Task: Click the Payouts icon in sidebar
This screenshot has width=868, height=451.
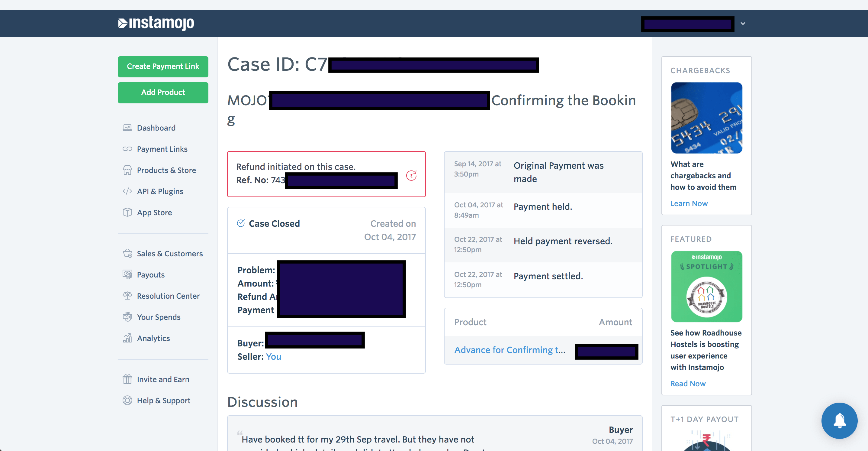Action: point(127,274)
